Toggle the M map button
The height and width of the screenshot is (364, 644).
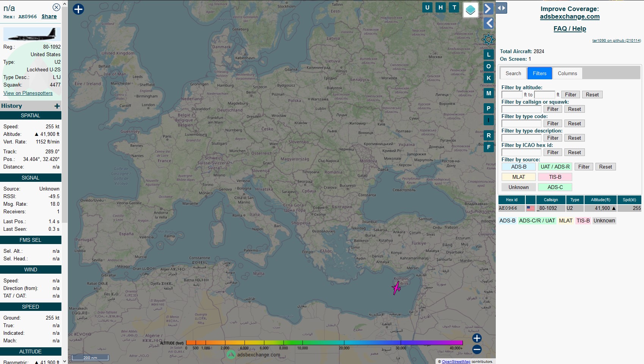[x=489, y=93]
